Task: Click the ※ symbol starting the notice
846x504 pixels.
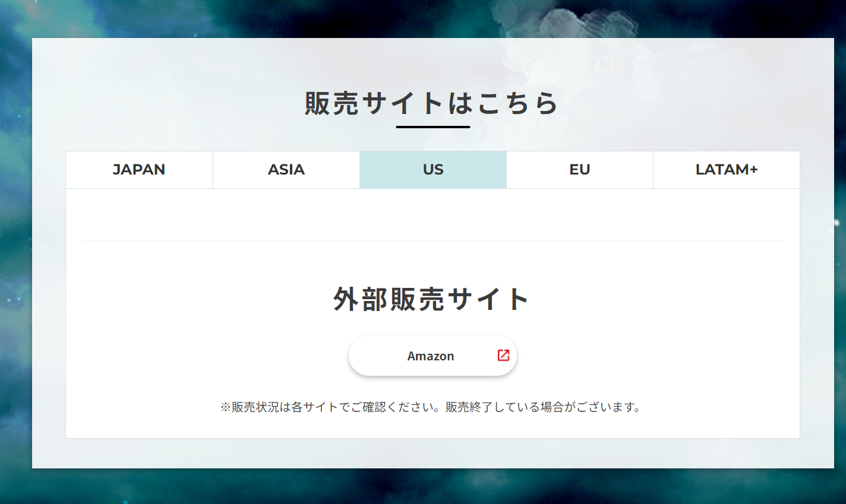Action: [225, 407]
